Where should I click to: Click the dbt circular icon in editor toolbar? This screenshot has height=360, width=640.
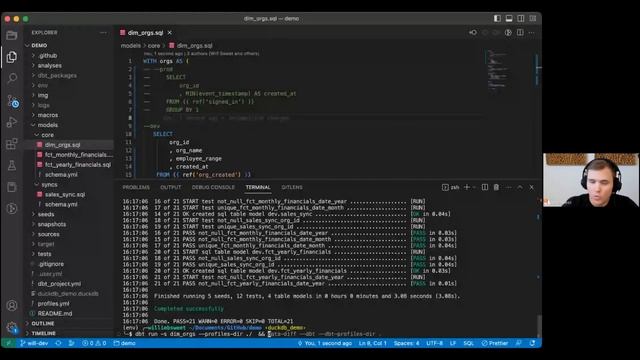508,33
